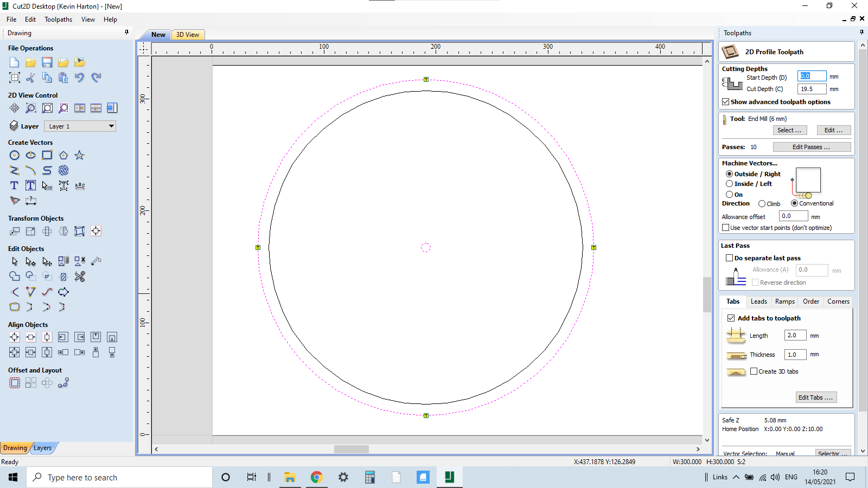Select the Create Text tool
The image size is (868, 488).
pyautogui.click(x=14, y=185)
